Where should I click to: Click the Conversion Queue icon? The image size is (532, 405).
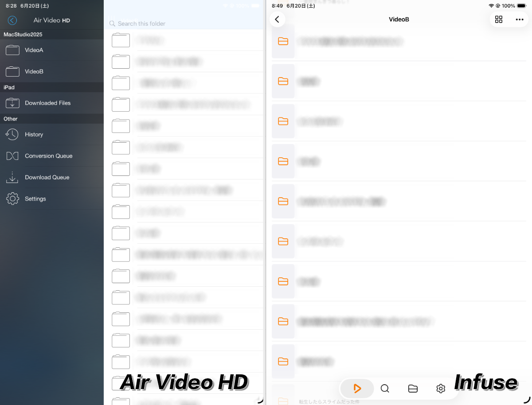[12, 156]
